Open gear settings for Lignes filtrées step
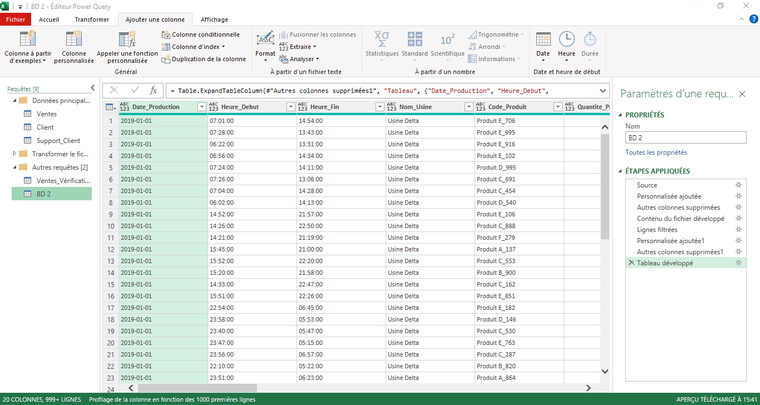Image resolution: width=760 pixels, height=405 pixels. 738,229
